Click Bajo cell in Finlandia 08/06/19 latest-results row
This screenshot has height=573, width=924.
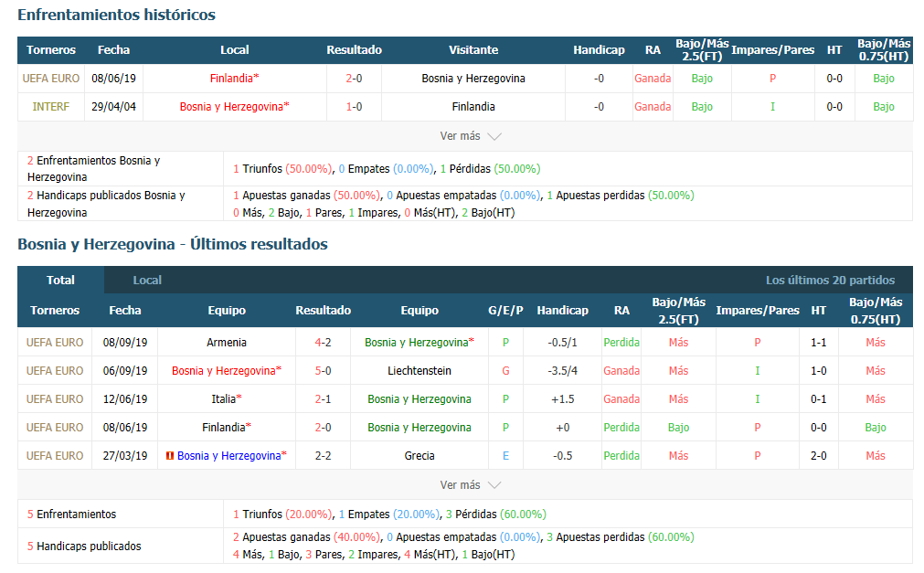pyautogui.click(x=678, y=428)
